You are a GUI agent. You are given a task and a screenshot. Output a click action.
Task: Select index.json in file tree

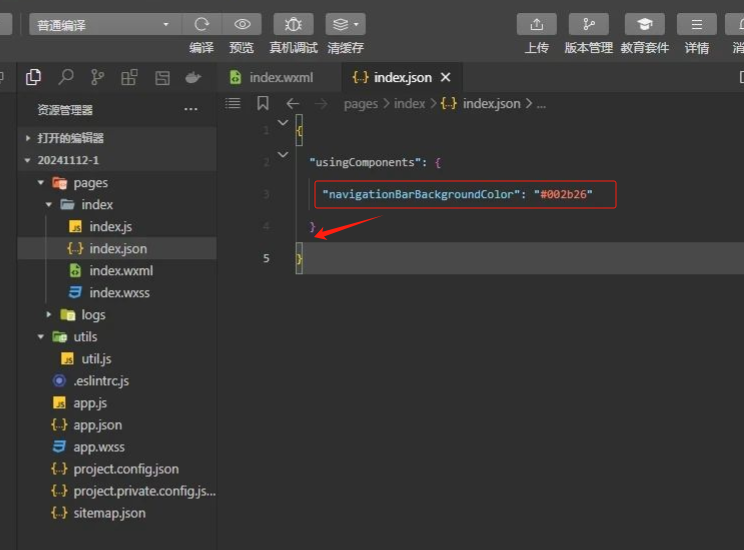coord(117,248)
